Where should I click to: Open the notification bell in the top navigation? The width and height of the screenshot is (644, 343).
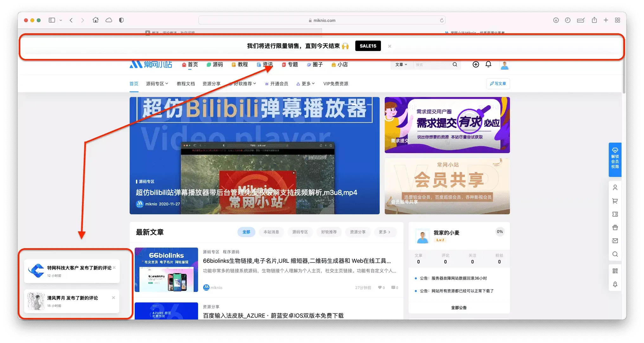[488, 64]
